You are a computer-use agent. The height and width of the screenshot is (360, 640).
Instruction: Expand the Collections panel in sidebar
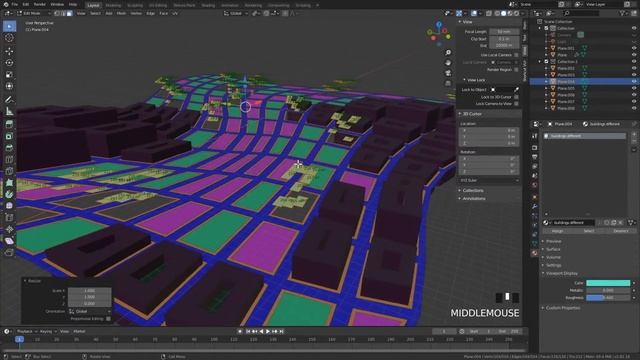pyautogui.click(x=473, y=191)
